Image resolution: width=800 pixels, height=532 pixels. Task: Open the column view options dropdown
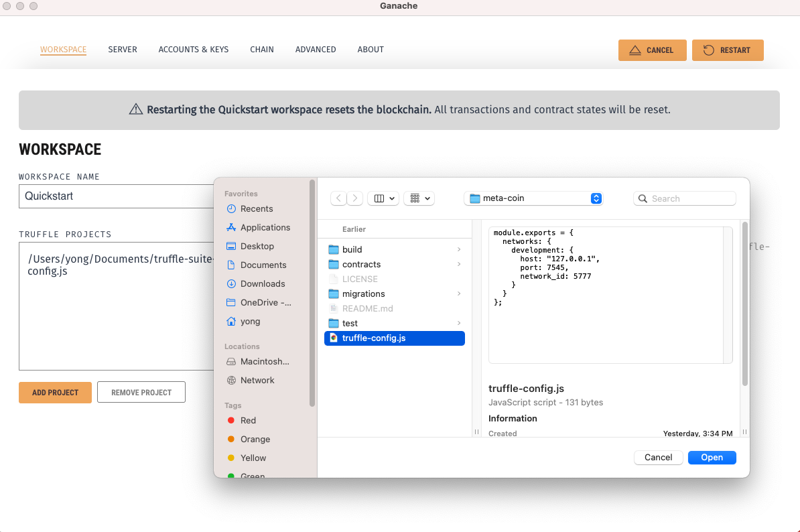[x=383, y=198]
